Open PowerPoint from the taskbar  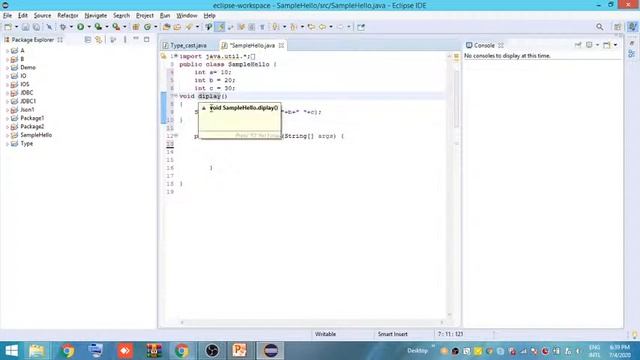(x=240, y=351)
